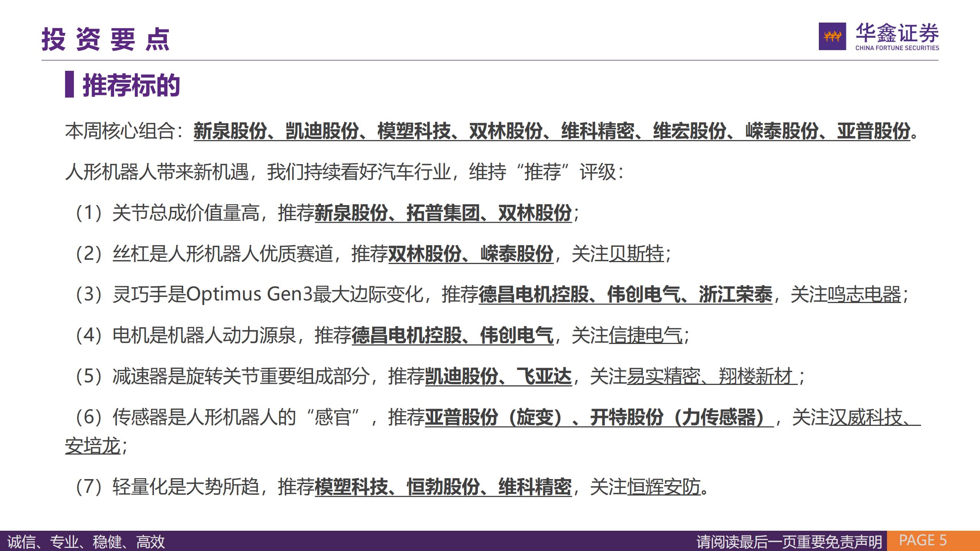The width and height of the screenshot is (980, 551).
Task: Click 双林股份 in item (1)
Action: [x=535, y=213]
